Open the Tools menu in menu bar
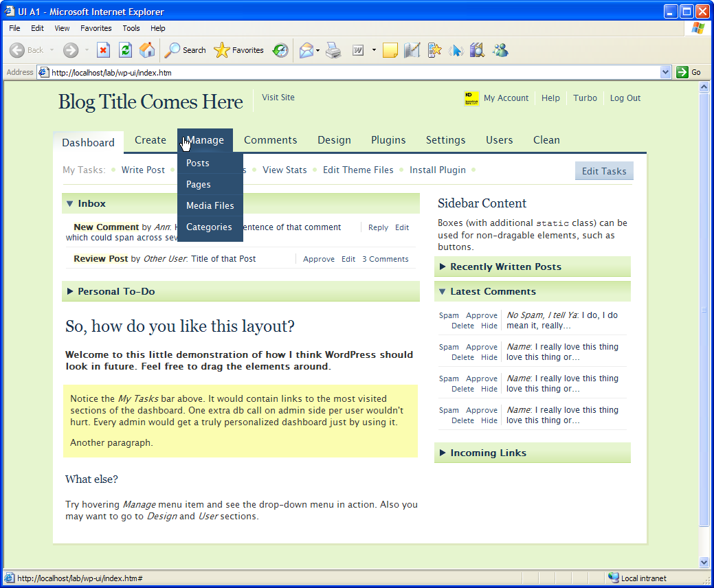This screenshot has height=588, width=714. [131, 28]
